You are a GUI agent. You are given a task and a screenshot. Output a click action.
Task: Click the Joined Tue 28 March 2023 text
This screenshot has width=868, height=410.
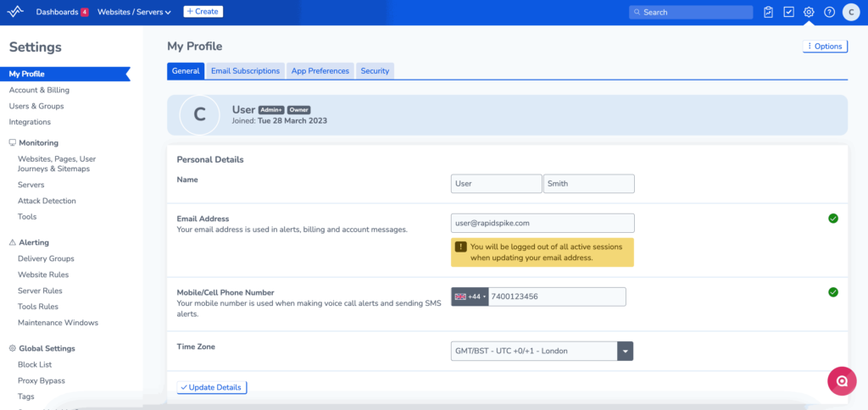pos(280,120)
